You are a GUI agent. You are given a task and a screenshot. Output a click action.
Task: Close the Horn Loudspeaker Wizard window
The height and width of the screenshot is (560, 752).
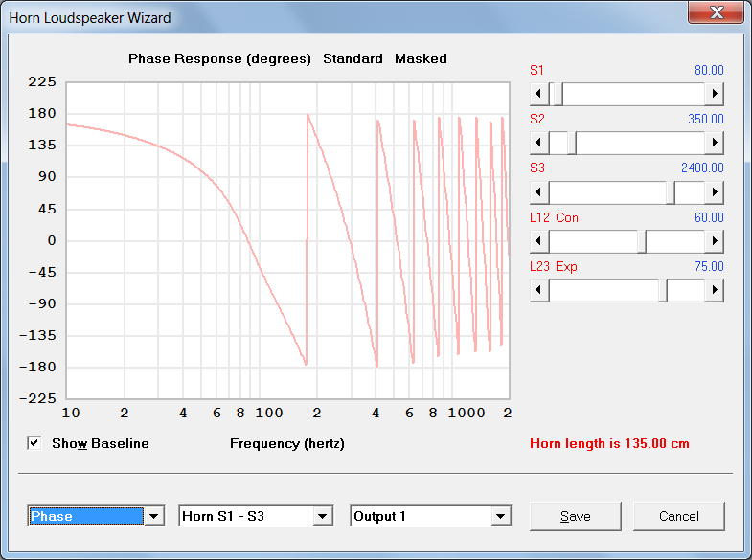click(716, 12)
